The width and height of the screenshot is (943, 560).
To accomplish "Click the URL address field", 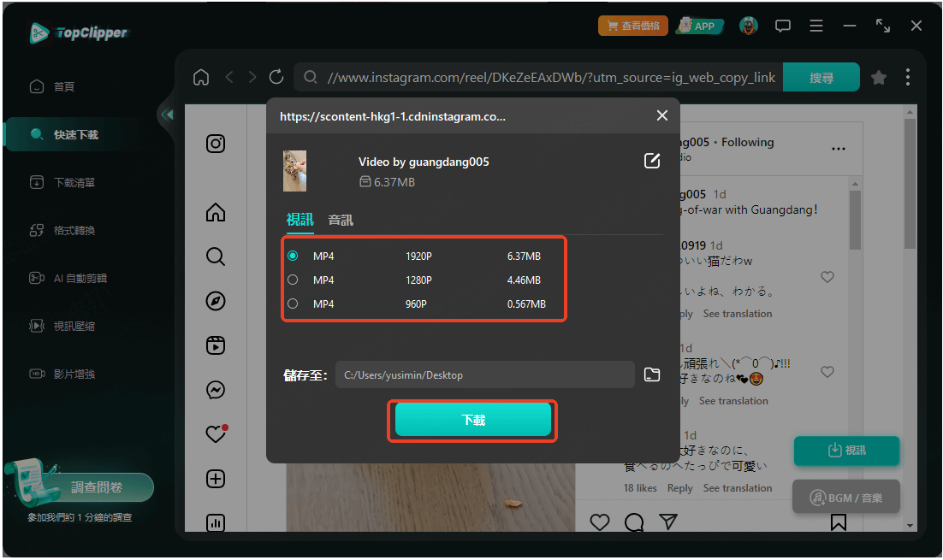I will tap(538, 77).
